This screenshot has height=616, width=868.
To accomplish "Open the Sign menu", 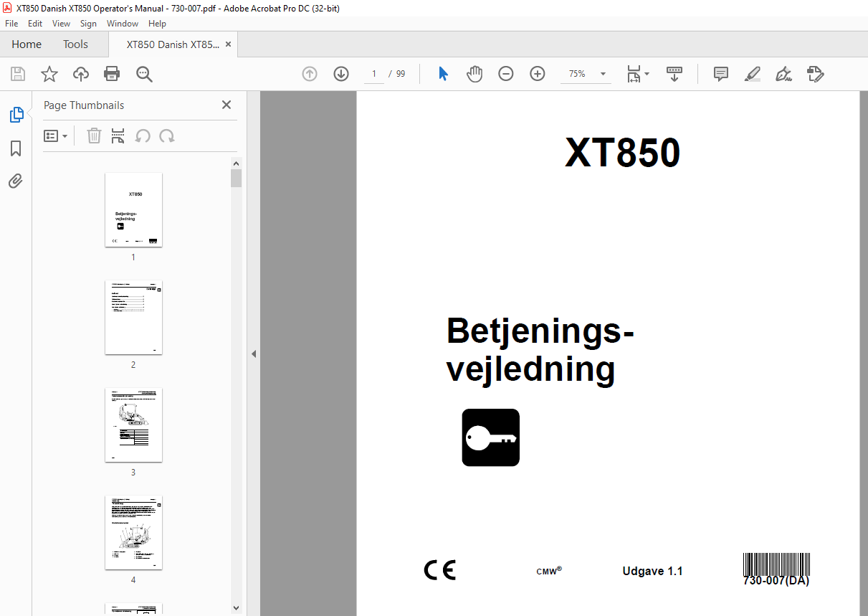I will coord(88,24).
